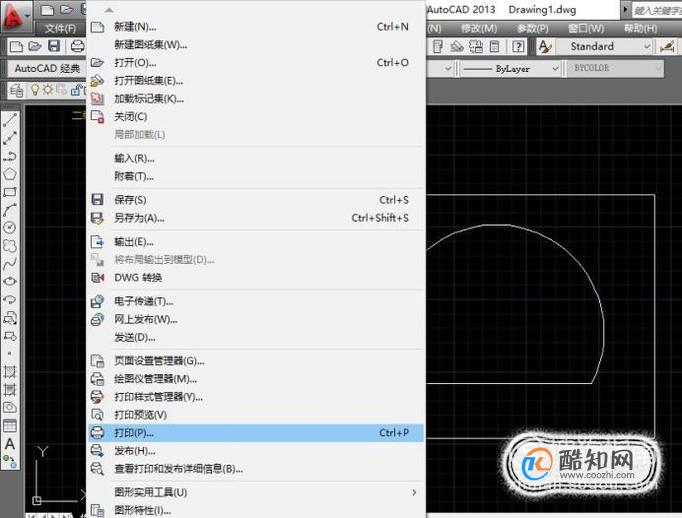Select the Polyline tool
Screen dimensions: 682x518
[10, 156]
